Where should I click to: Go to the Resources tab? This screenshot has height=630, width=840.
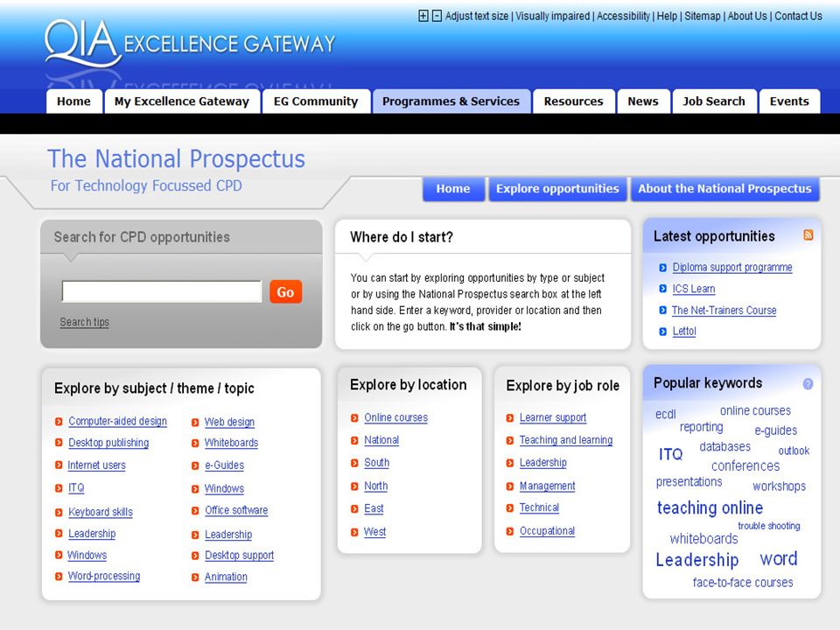pos(574,101)
